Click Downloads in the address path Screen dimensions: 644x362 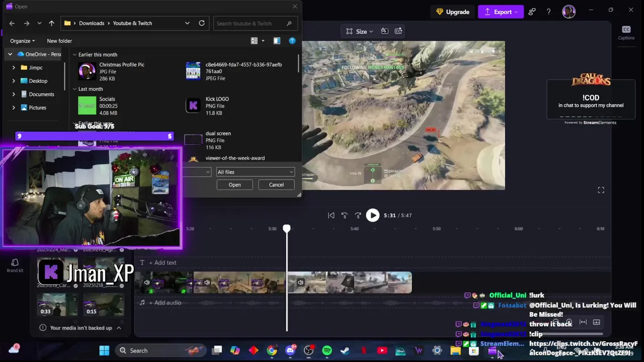pyautogui.click(x=92, y=23)
